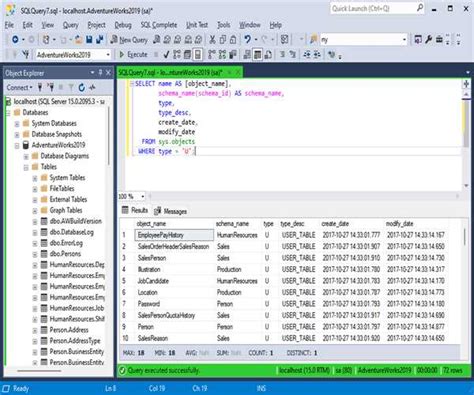Image resolution: width=474 pixels, height=395 pixels.
Task: Select the SalesPersonQuotaHistory cell
Action: pyautogui.click(x=174, y=315)
